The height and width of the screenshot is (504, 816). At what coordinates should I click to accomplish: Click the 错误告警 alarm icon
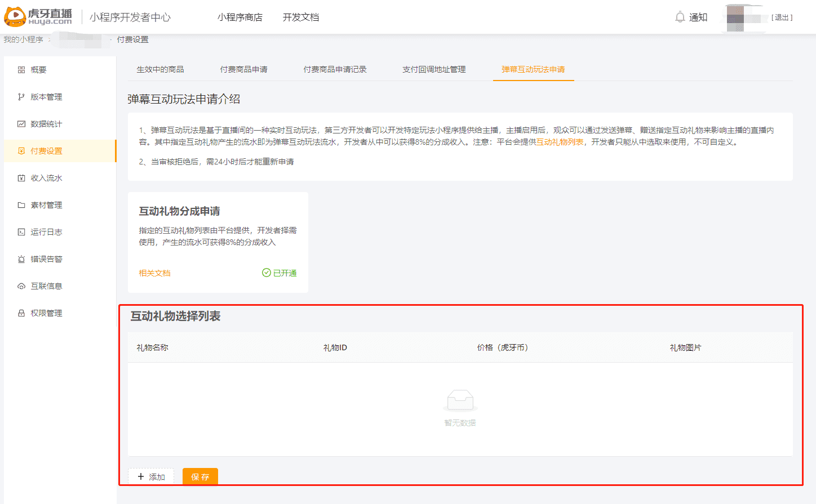click(21, 259)
